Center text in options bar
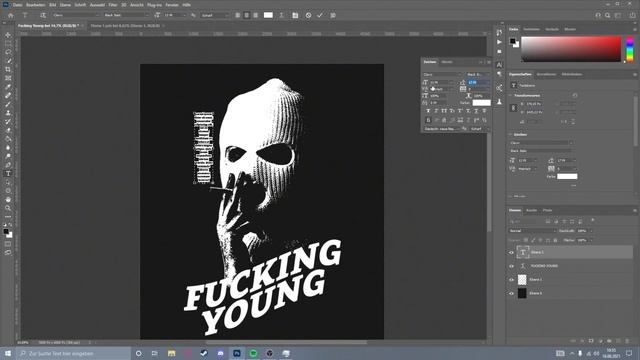 click(247, 15)
